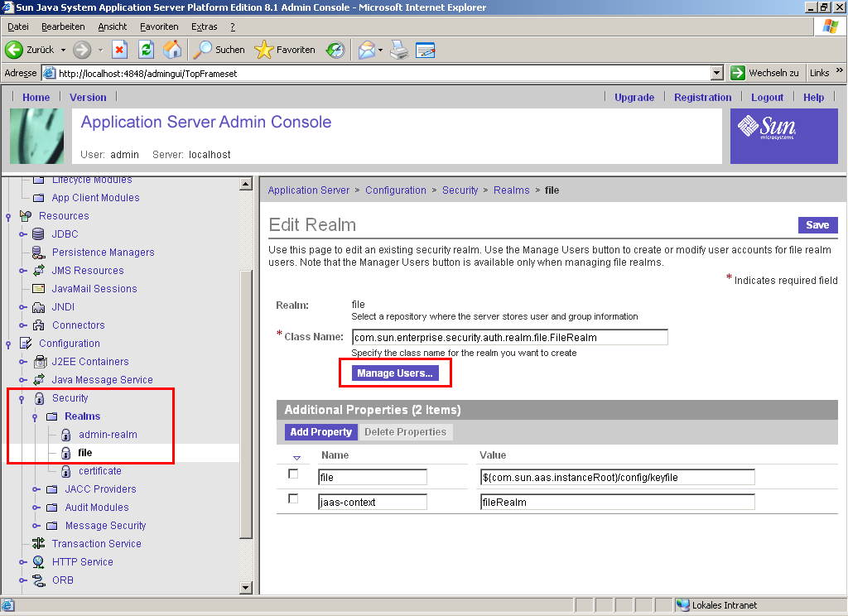The width and height of the screenshot is (848, 616).
Task: Click the admin-realm padlock icon
Action: pos(66,435)
